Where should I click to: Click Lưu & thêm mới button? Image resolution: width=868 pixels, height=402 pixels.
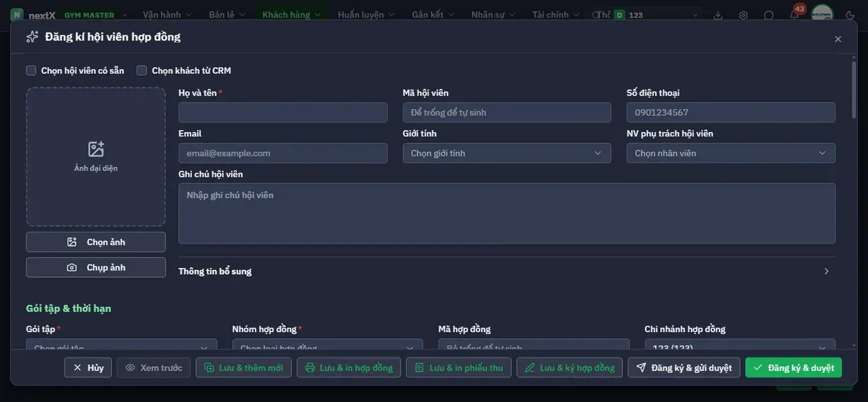click(x=244, y=367)
